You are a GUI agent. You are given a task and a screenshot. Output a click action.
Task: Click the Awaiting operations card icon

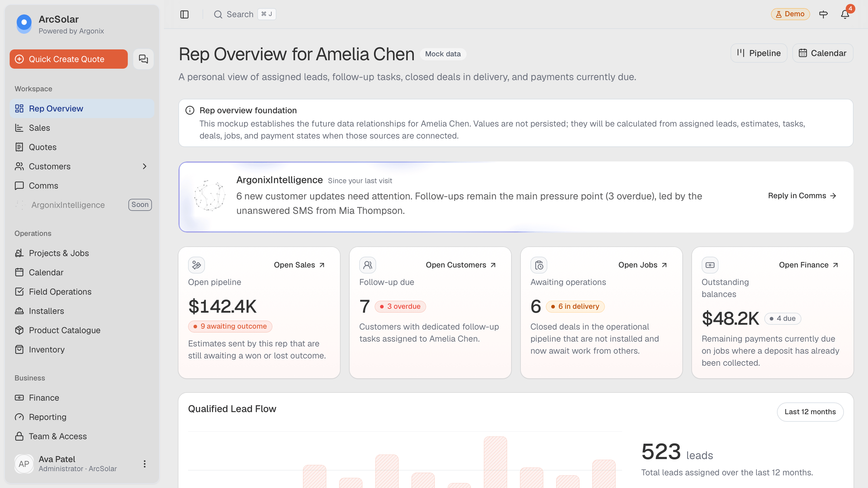539,265
